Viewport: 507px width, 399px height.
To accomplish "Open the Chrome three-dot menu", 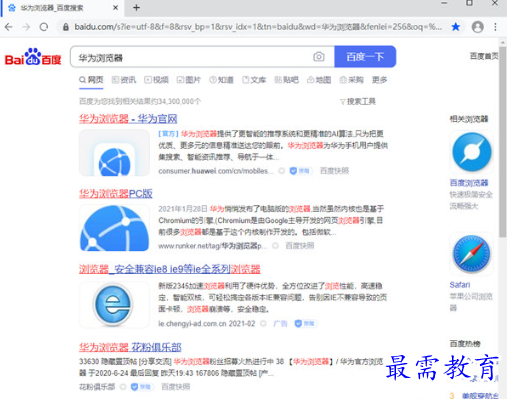I will tap(495, 27).
